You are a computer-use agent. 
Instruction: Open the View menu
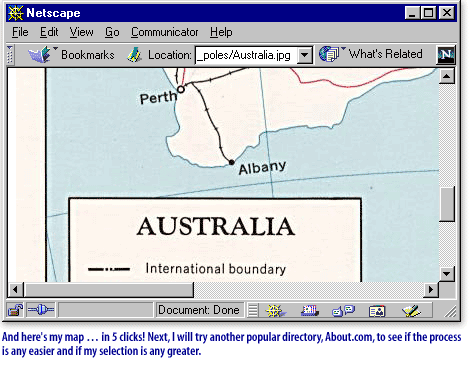point(82,32)
